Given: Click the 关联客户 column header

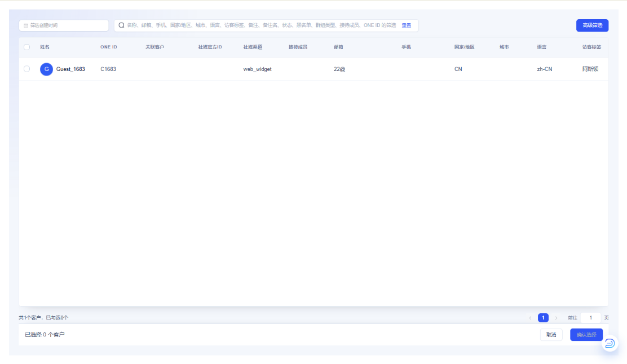Looking at the screenshot, I should [154, 47].
